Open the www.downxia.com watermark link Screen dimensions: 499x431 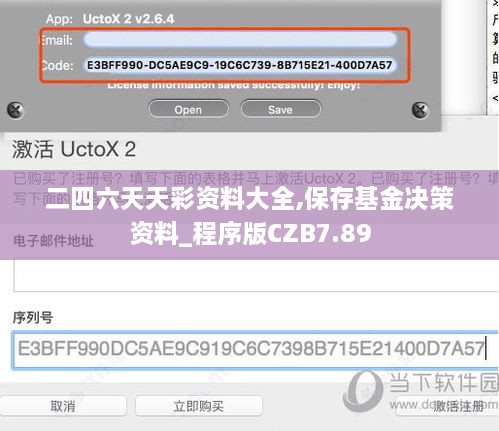pyautogui.click(x=443, y=405)
